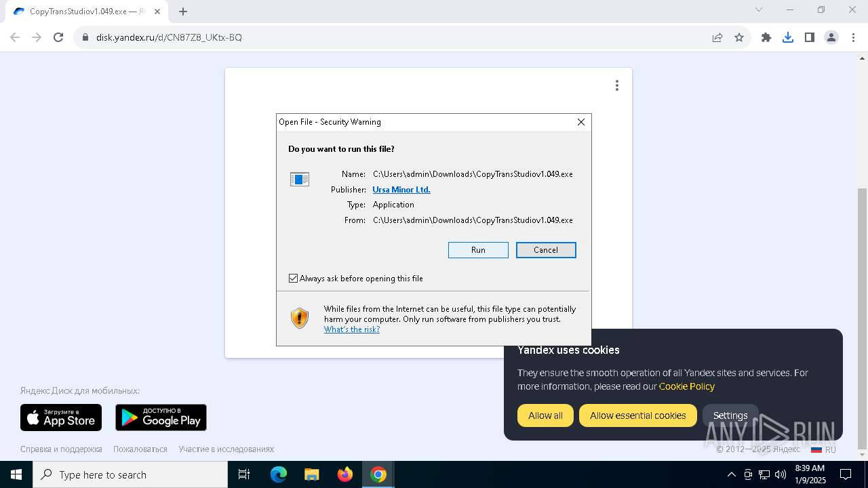Open Участие в исследованиях link
This screenshot has width=868, height=488.
(226, 449)
